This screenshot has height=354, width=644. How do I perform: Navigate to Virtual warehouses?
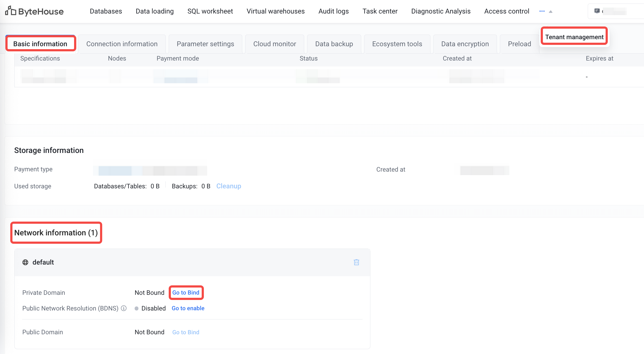pyautogui.click(x=275, y=11)
